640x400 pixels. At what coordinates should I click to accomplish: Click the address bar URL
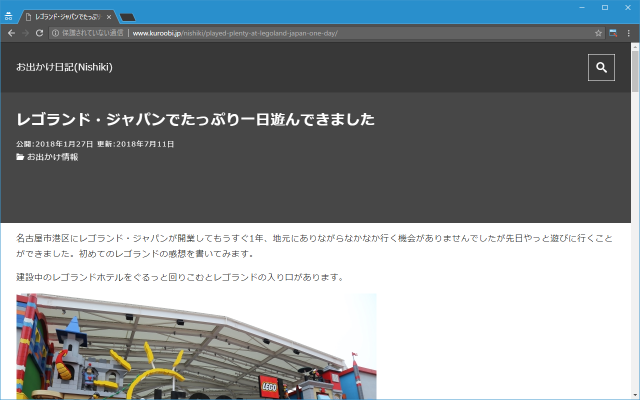click(x=235, y=33)
